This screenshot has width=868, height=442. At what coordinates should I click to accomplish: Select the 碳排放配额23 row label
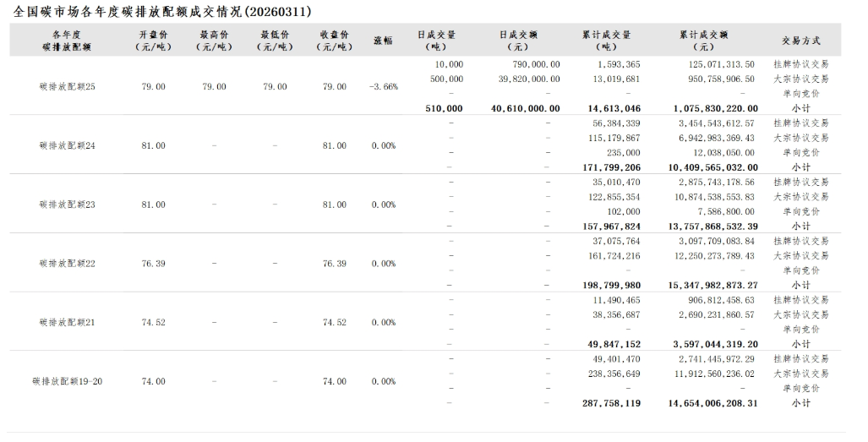[x=68, y=205]
